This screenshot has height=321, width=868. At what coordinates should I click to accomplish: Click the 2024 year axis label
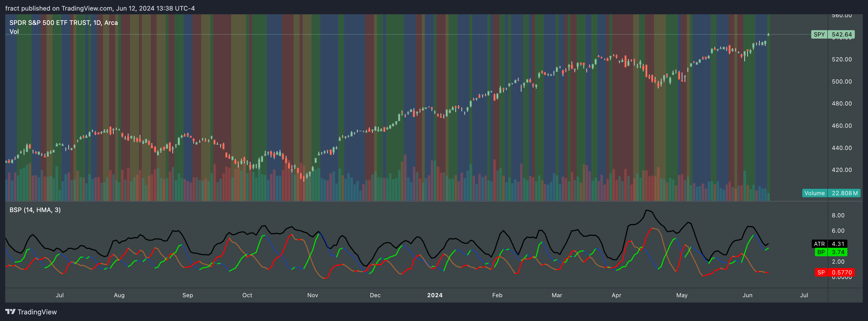click(435, 295)
